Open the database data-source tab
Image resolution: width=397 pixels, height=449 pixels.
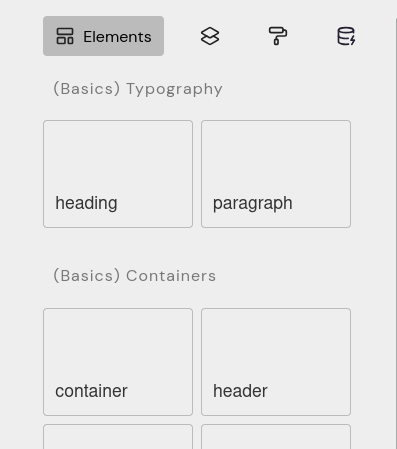coord(346,36)
